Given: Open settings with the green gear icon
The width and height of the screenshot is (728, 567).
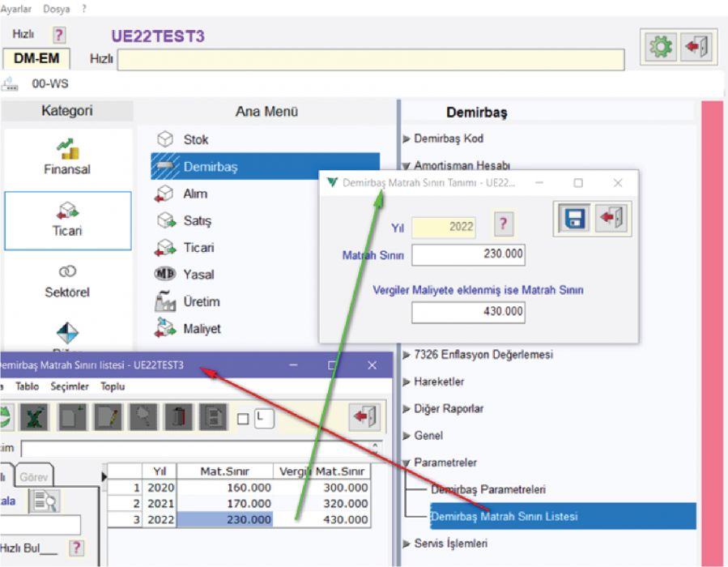Looking at the screenshot, I should [x=661, y=48].
